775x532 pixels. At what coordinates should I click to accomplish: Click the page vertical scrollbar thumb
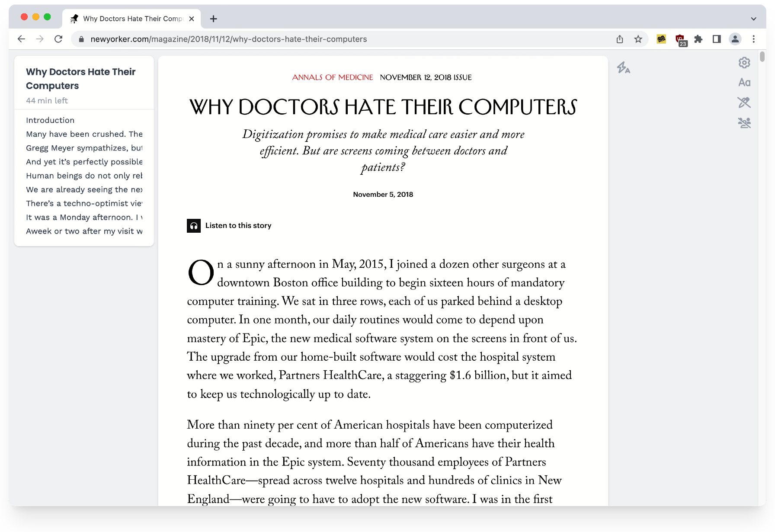click(x=762, y=57)
